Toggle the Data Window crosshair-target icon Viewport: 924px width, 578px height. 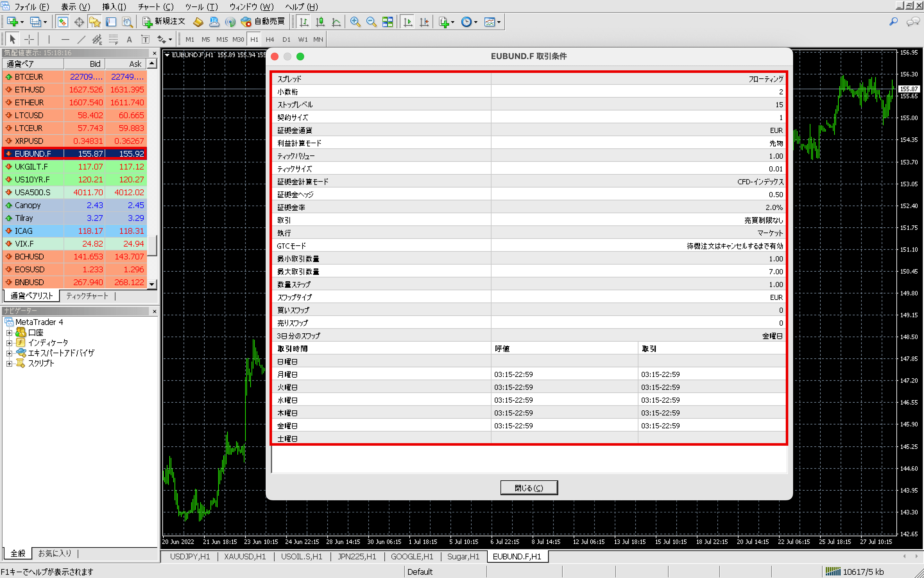79,22
